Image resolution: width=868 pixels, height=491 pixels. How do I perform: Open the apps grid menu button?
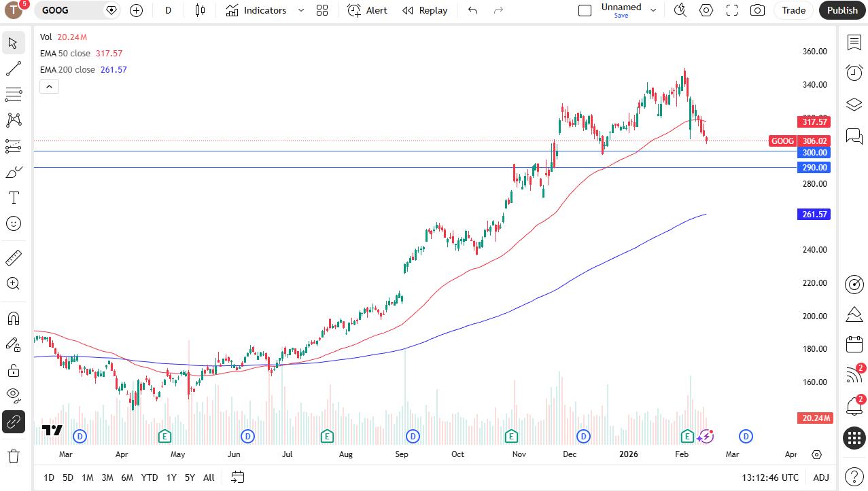(854, 438)
